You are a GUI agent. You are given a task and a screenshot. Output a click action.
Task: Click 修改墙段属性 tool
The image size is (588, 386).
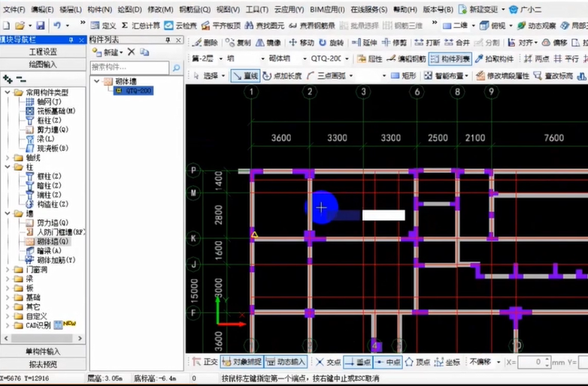pos(502,76)
